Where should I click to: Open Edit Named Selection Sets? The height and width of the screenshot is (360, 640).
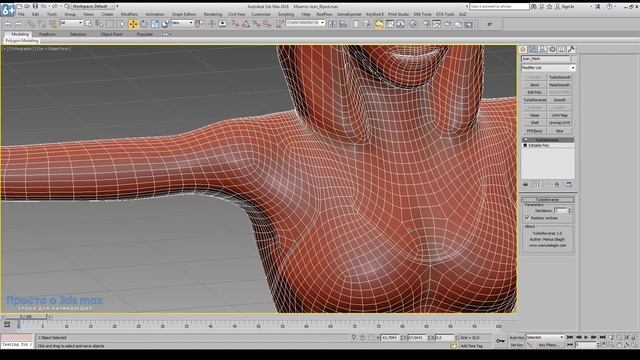tap(280, 24)
